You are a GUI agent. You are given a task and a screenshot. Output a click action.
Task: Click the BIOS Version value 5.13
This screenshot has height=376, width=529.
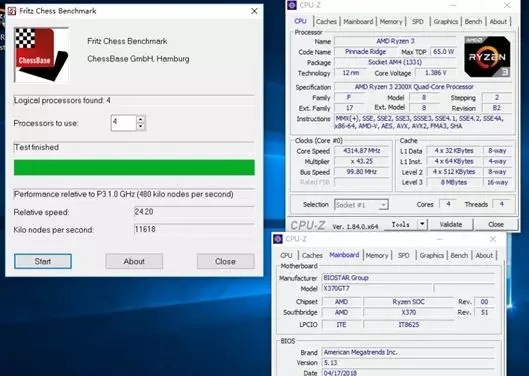click(x=408, y=363)
